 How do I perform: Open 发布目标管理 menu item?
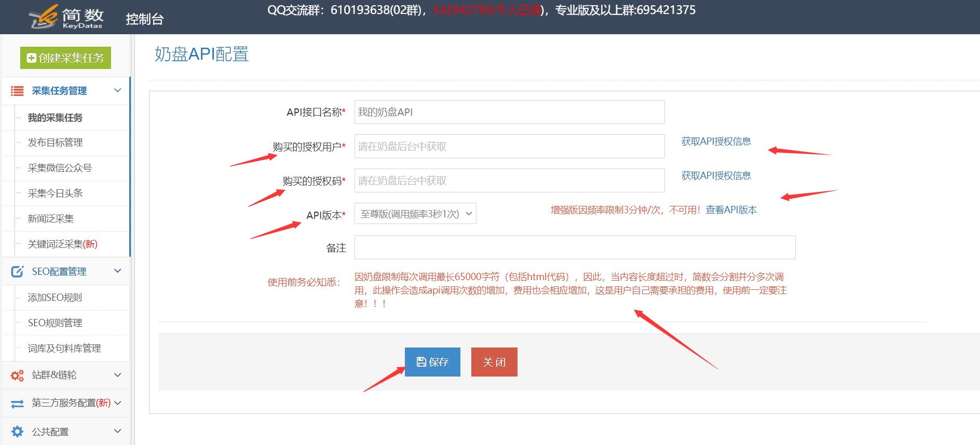click(55, 143)
